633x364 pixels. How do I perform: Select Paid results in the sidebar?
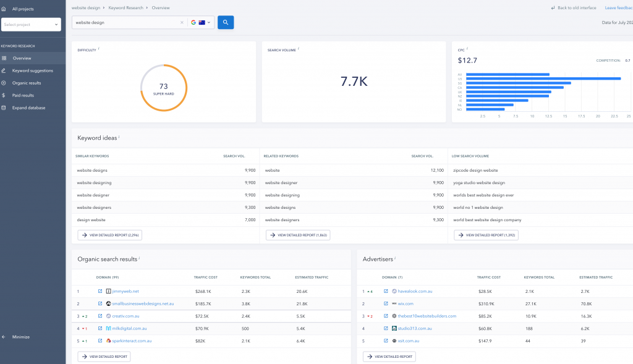(x=23, y=95)
